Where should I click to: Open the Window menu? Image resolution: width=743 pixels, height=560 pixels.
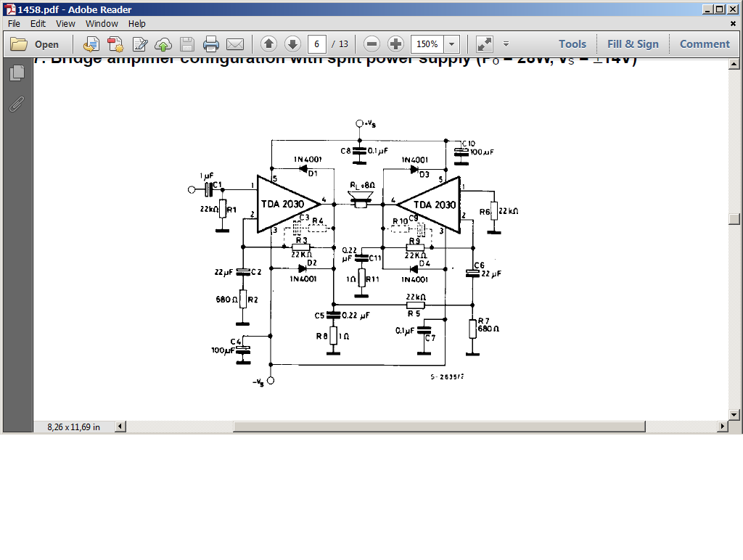(102, 24)
